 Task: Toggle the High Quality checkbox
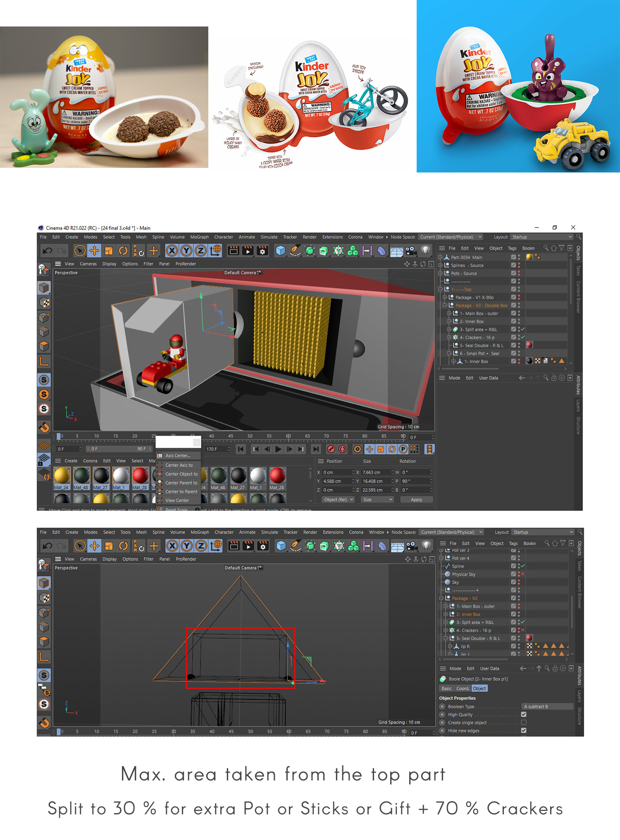(x=524, y=715)
